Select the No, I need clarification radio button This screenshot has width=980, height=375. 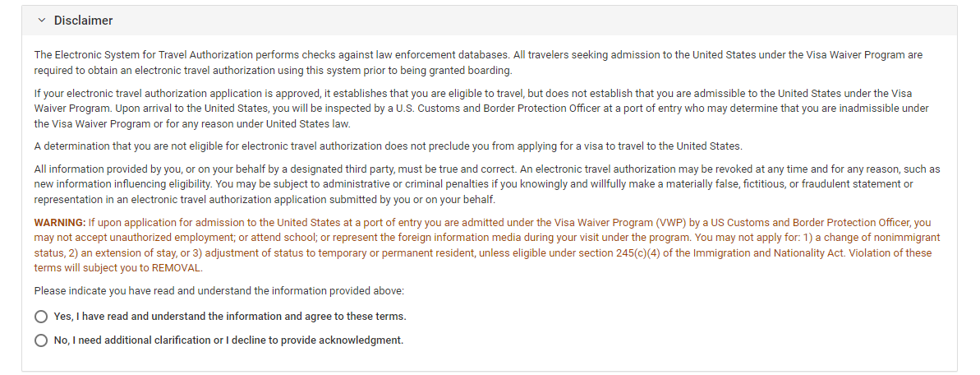[x=41, y=340]
